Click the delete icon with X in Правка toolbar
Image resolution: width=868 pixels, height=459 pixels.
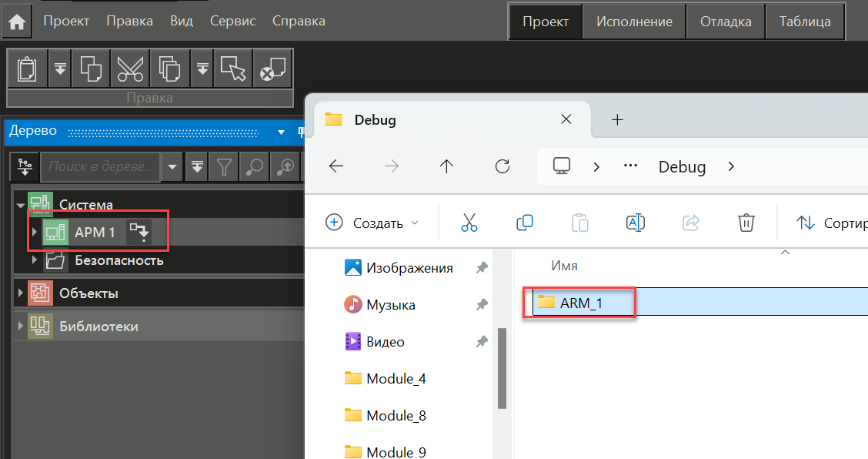(272, 69)
